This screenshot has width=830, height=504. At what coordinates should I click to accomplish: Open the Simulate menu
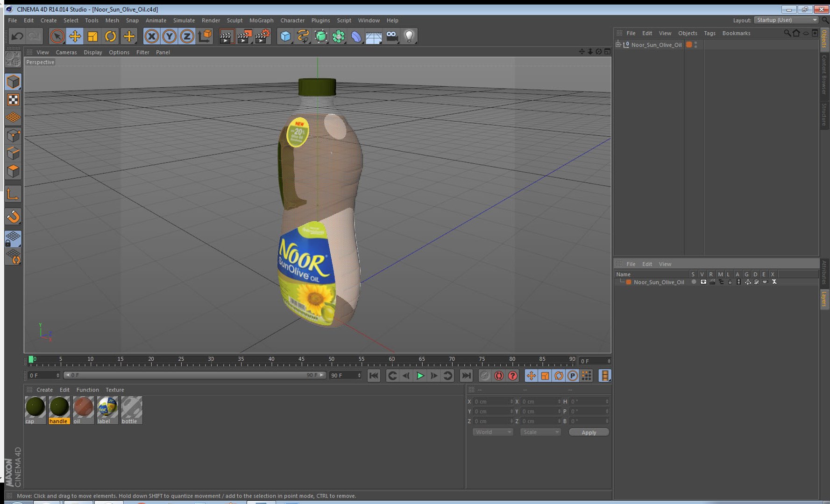point(184,21)
